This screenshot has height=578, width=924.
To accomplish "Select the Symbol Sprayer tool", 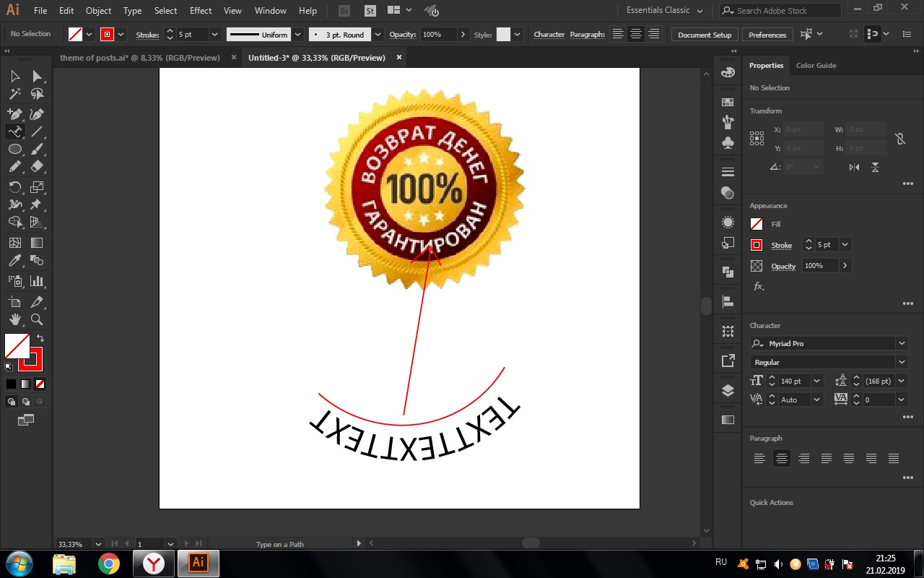I will pos(14,281).
